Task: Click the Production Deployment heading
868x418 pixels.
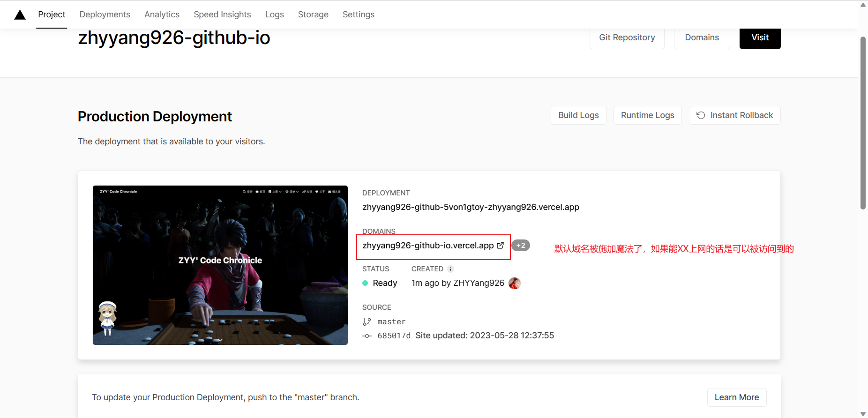Action: pyautogui.click(x=155, y=116)
